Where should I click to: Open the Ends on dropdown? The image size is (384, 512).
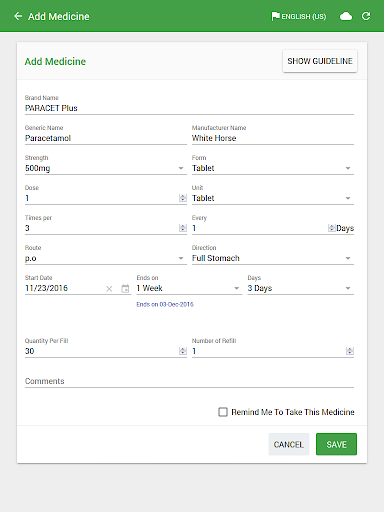pos(189,288)
